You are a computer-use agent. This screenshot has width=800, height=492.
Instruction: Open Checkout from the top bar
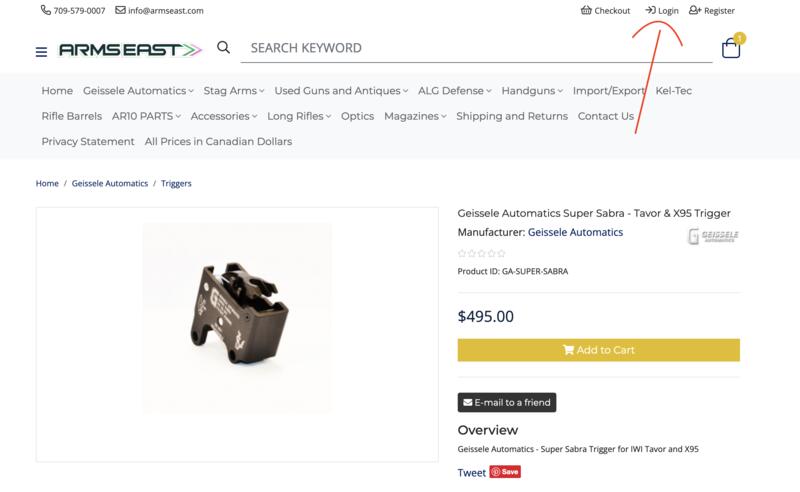(605, 11)
